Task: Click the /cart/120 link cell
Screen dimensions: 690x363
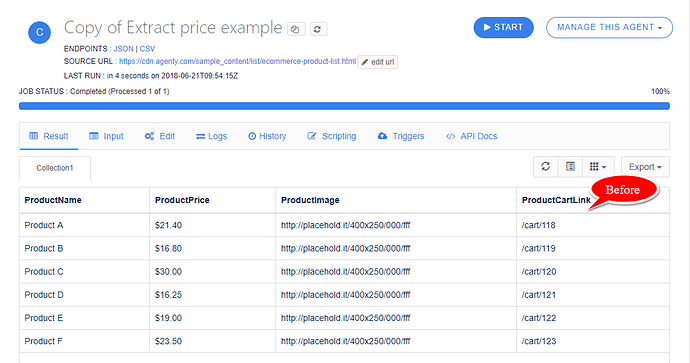Action: tap(593, 272)
